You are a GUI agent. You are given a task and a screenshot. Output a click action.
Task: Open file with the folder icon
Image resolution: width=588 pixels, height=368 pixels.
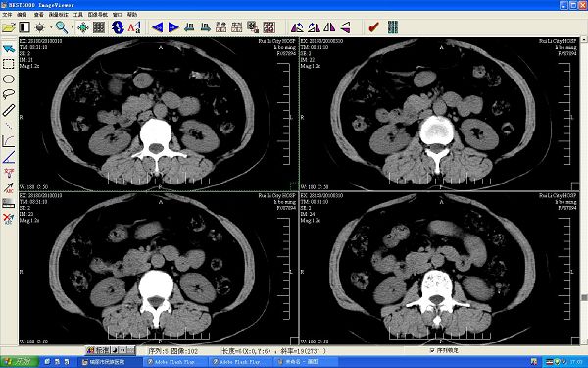(9, 27)
